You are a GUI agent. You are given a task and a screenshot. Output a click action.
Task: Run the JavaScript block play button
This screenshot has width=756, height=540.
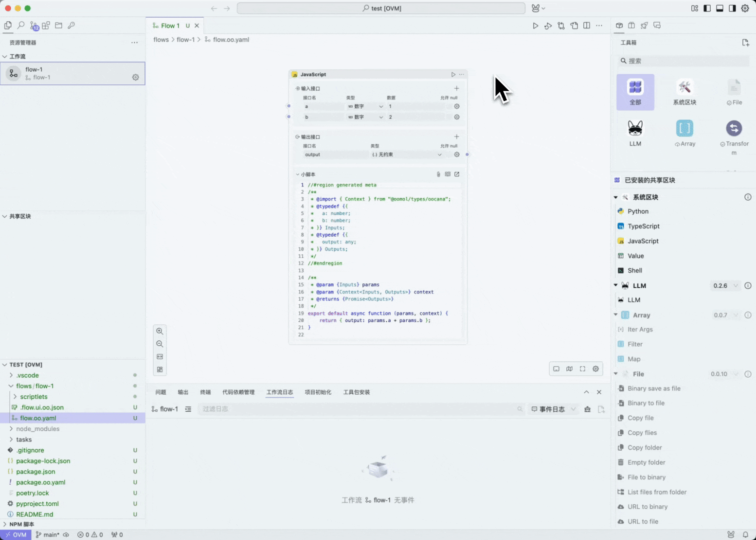pyautogui.click(x=453, y=74)
